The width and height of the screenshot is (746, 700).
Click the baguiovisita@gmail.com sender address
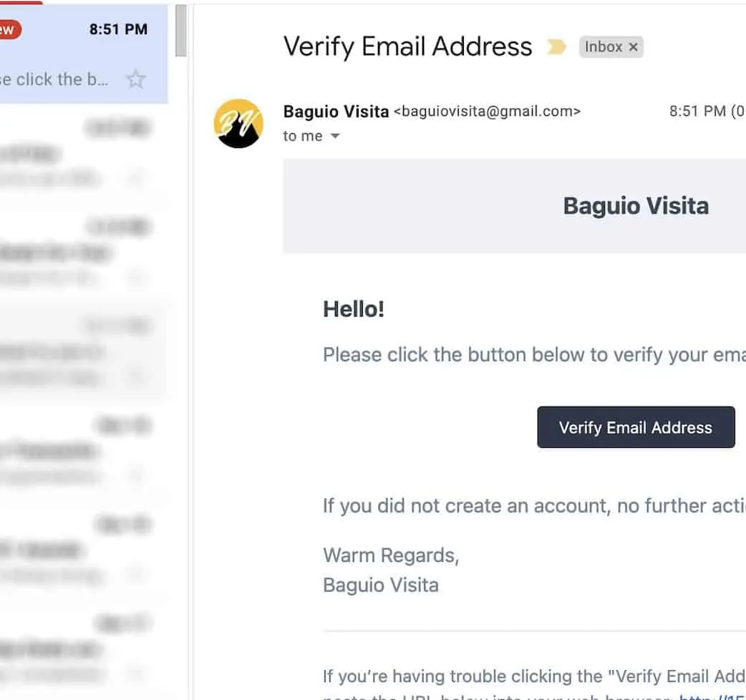487,111
